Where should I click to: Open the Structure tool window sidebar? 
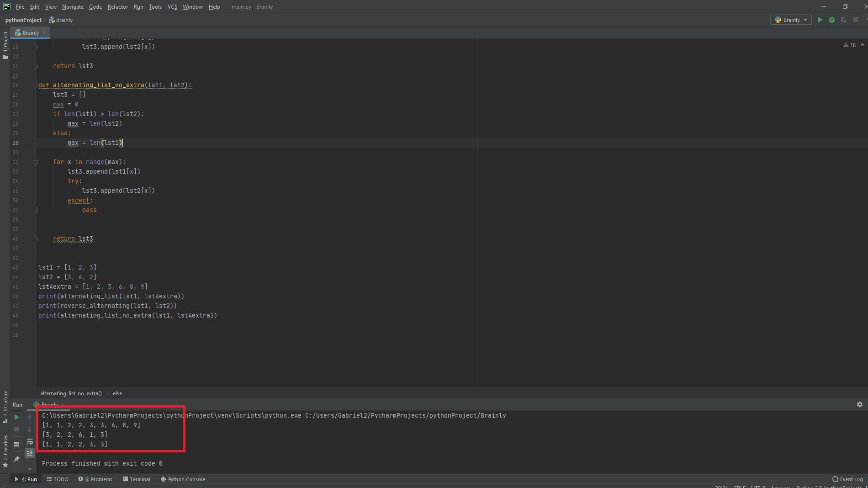click(x=5, y=407)
